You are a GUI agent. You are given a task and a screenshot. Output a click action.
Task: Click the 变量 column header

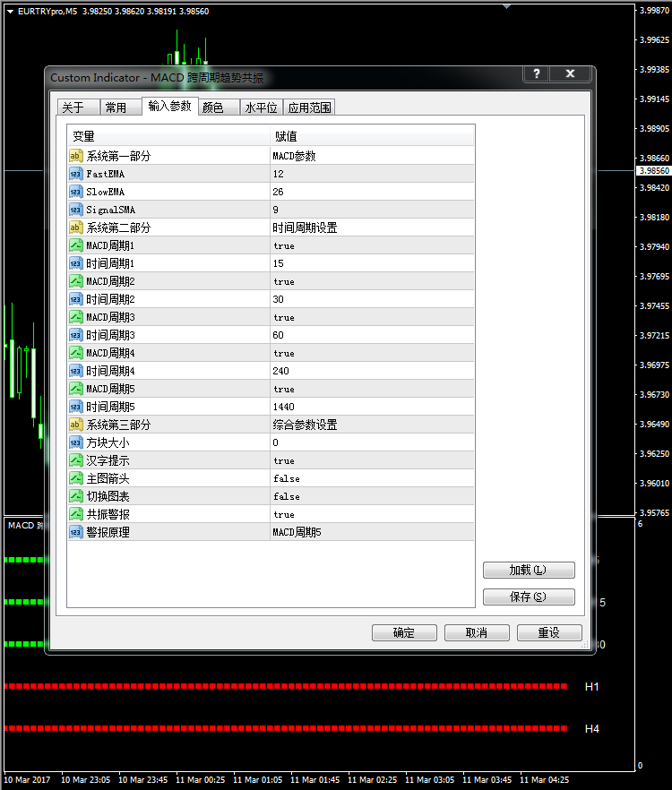coord(168,136)
